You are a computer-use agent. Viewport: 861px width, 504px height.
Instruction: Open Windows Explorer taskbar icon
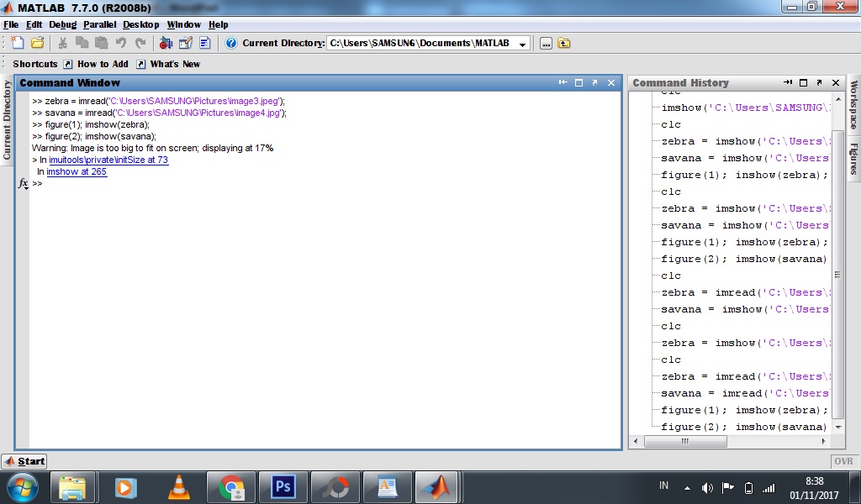pyautogui.click(x=72, y=487)
